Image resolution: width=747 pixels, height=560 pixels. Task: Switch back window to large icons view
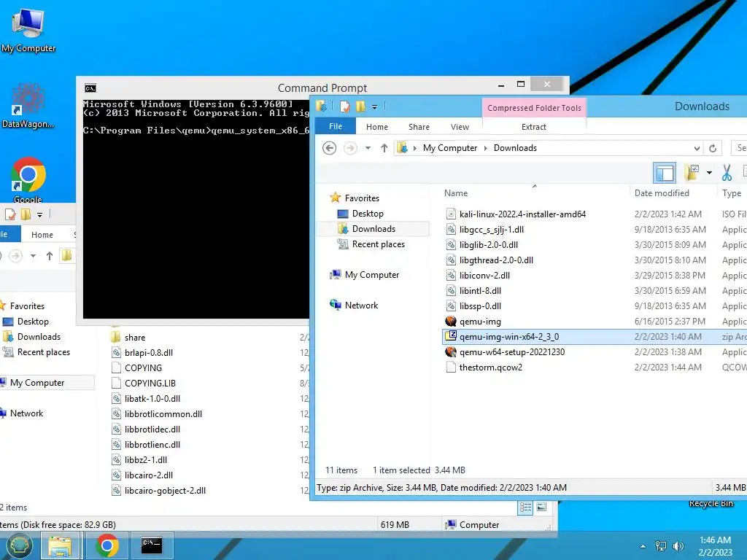(542, 507)
